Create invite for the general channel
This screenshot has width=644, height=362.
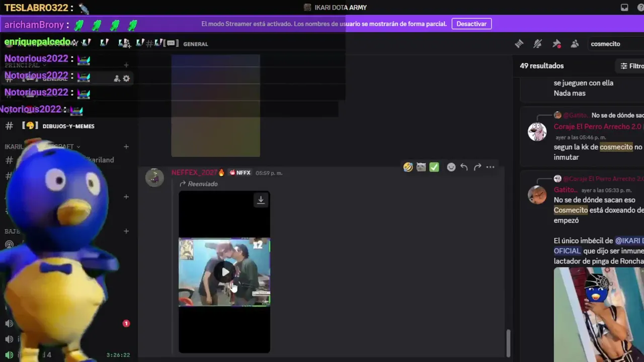pos(117,78)
